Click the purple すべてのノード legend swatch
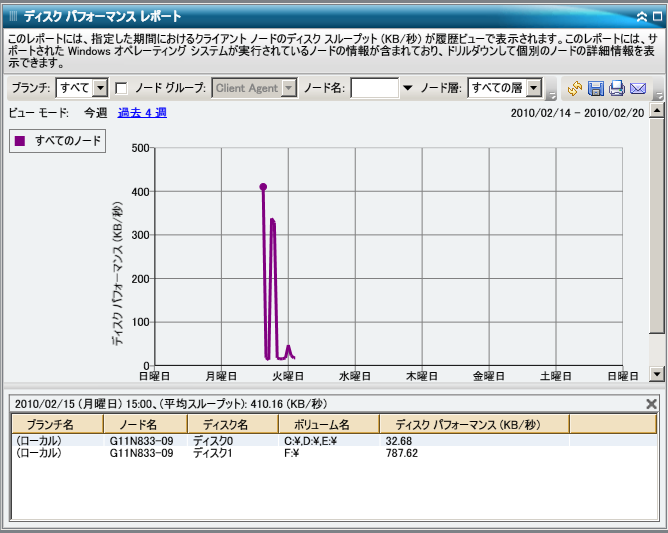Screen dimensions: 668x533 (x=20, y=142)
